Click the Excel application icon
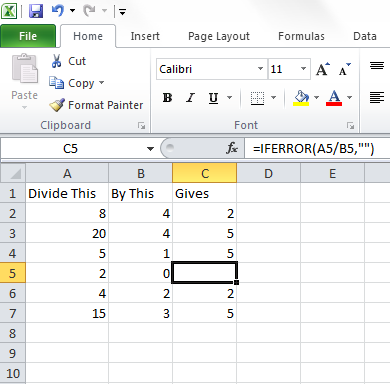 pos(9,11)
